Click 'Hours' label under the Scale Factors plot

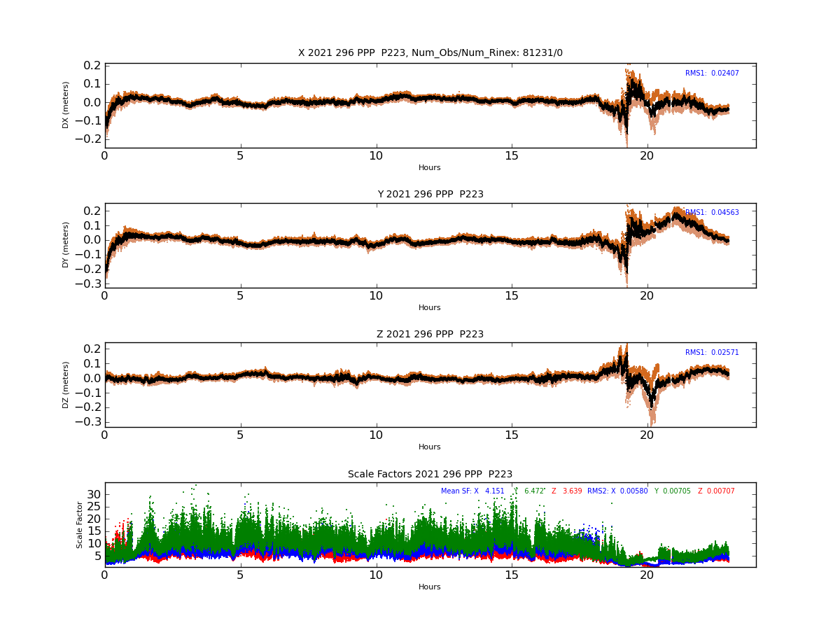430,587
